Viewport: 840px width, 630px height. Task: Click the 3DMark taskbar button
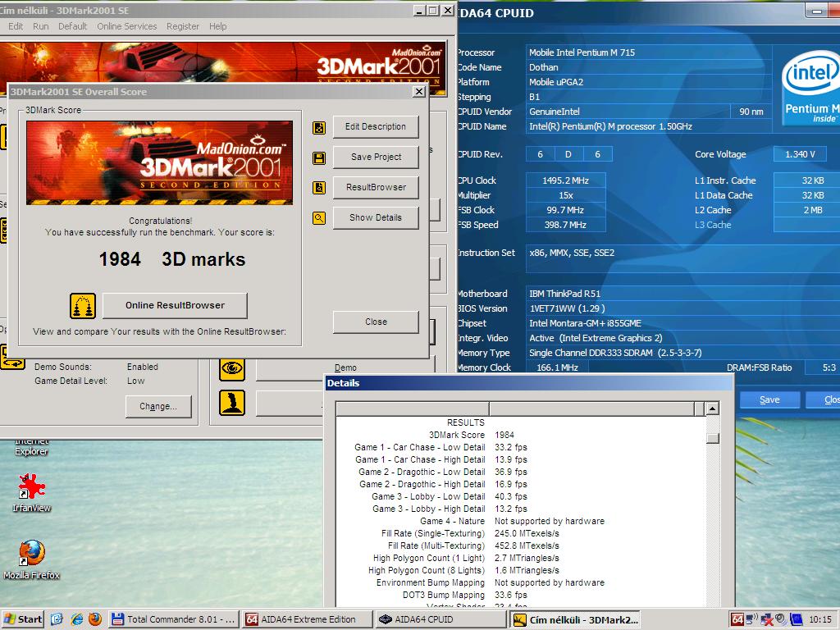click(577, 620)
